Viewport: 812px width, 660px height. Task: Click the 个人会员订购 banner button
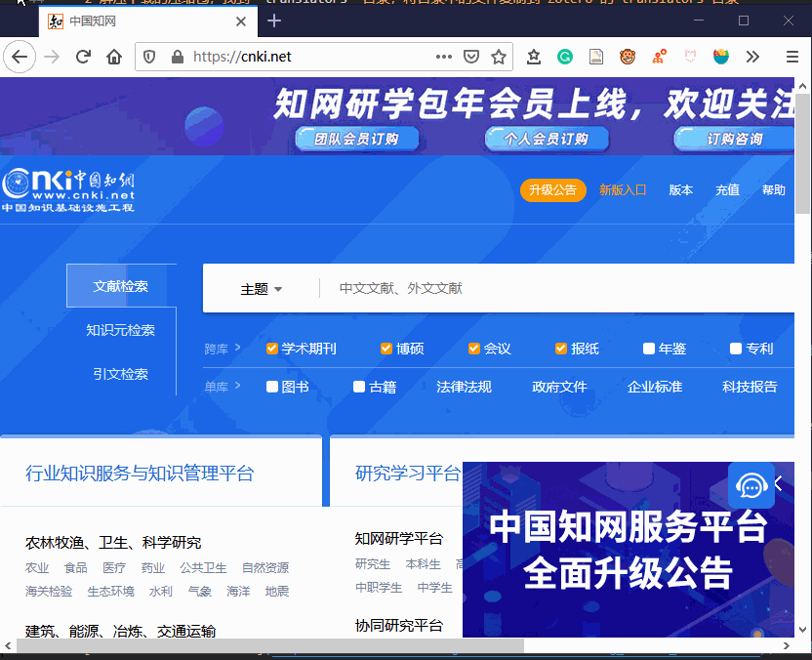547,139
